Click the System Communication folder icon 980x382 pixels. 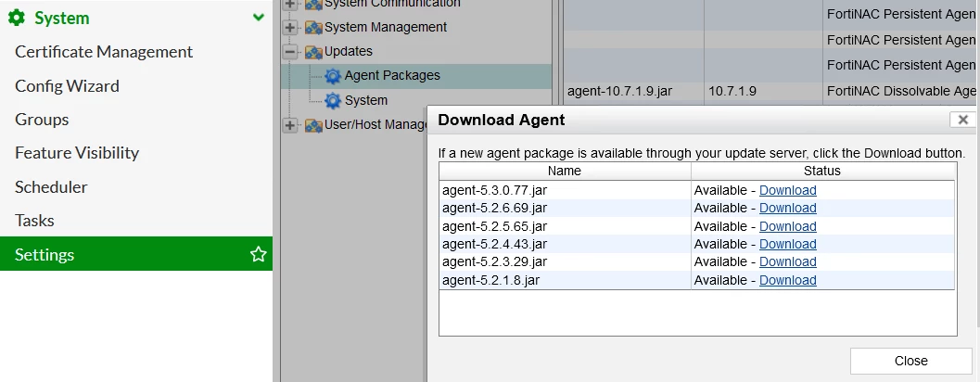coord(313,5)
